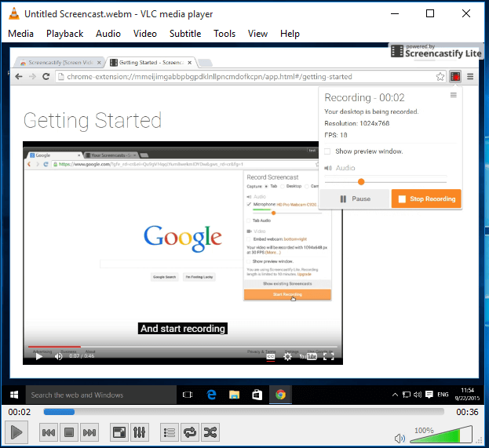The width and height of the screenshot is (489, 448).
Task: Toggle loop mode in VLC
Action: (x=190, y=432)
